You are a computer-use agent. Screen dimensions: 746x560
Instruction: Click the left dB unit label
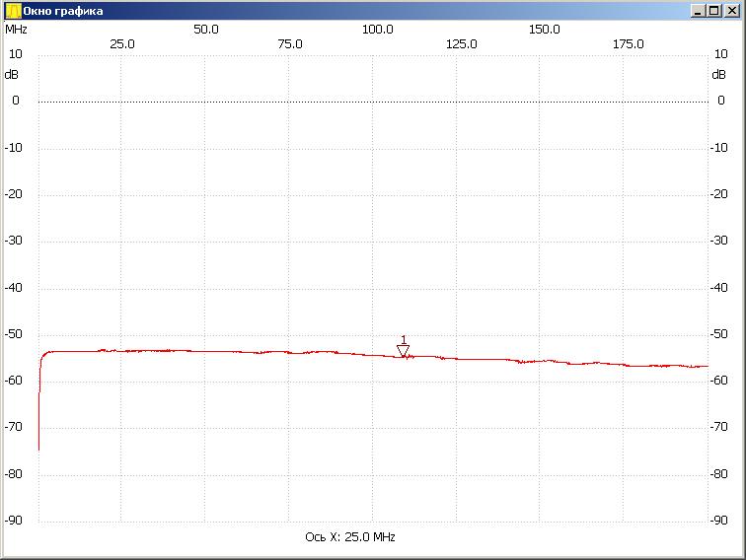[x=12, y=75]
